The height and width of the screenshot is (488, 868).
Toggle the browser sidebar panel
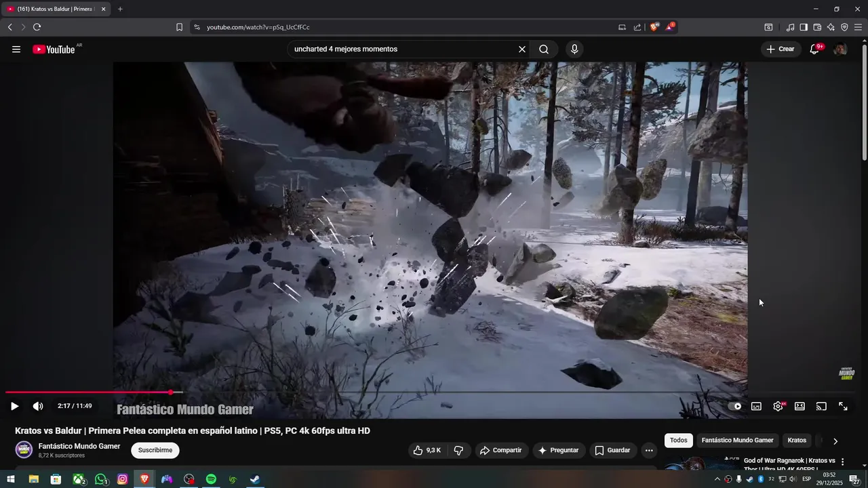(x=804, y=27)
